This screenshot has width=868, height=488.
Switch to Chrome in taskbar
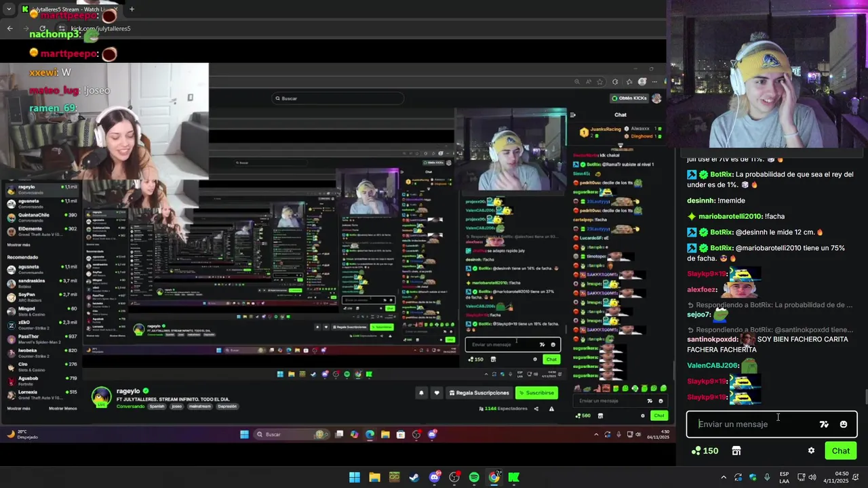494,477
